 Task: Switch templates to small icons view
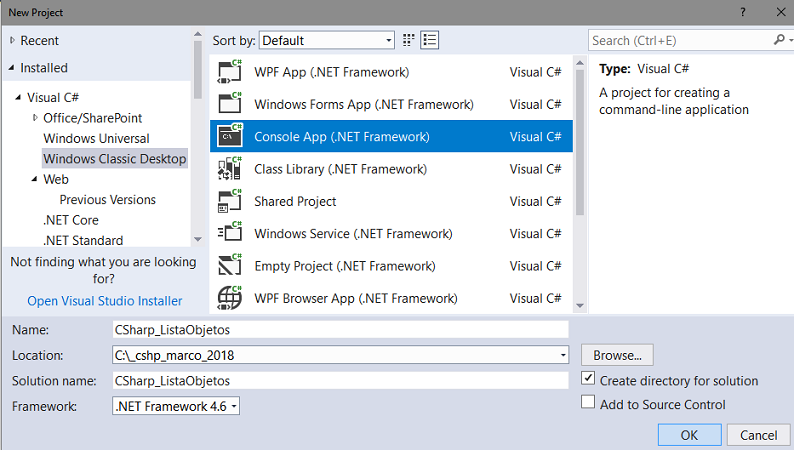(x=408, y=40)
